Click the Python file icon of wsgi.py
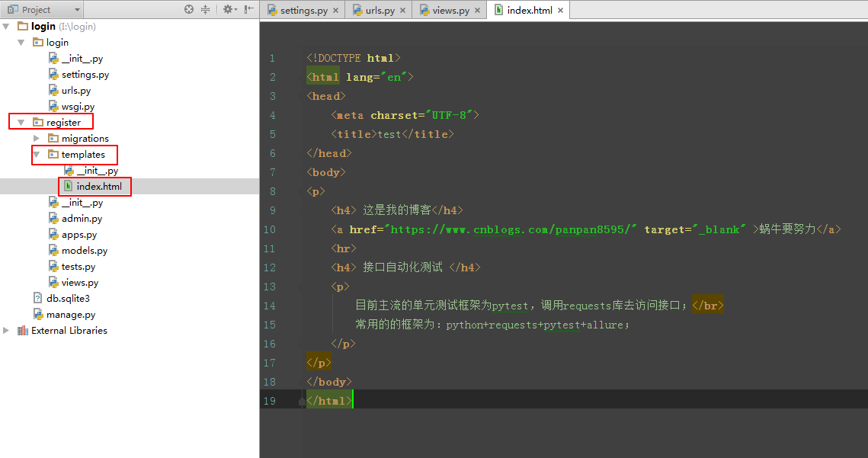The image size is (868, 458). 53,107
